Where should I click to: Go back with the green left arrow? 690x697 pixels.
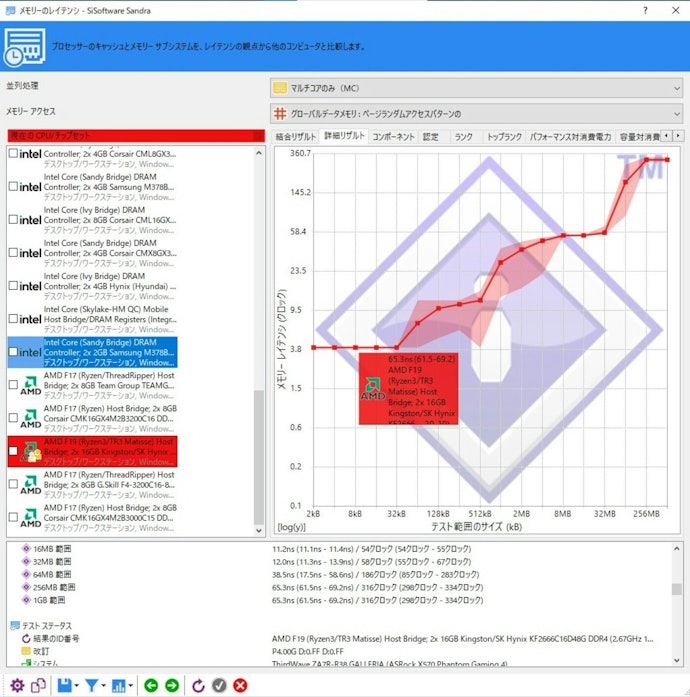151,685
